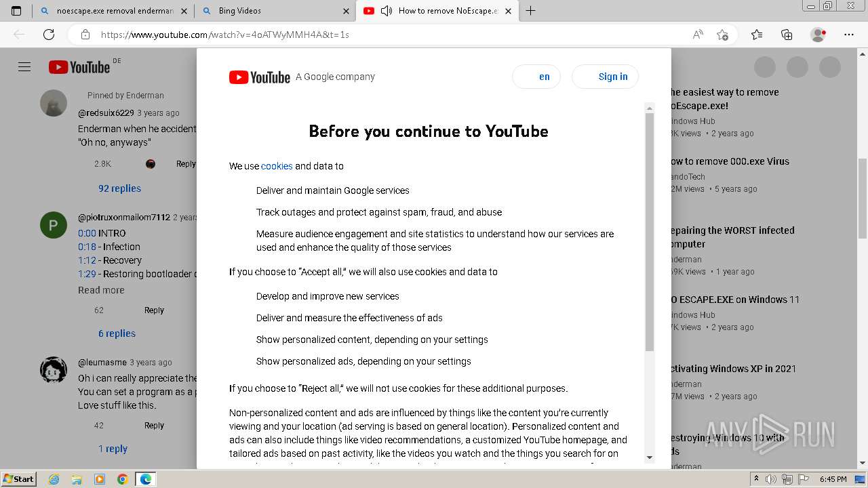Open Action Center flag icon

click(804, 479)
